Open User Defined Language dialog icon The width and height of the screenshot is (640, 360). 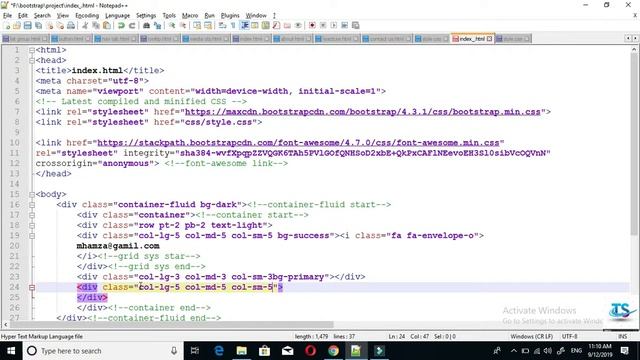[x=255, y=25]
